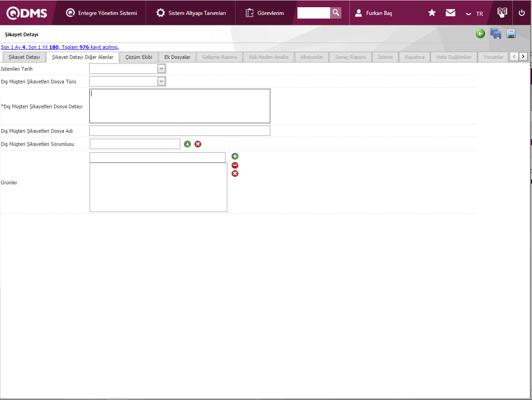Switch to the Çözüm Ekibi tab
The height and width of the screenshot is (400, 532).
(x=139, y=57)
